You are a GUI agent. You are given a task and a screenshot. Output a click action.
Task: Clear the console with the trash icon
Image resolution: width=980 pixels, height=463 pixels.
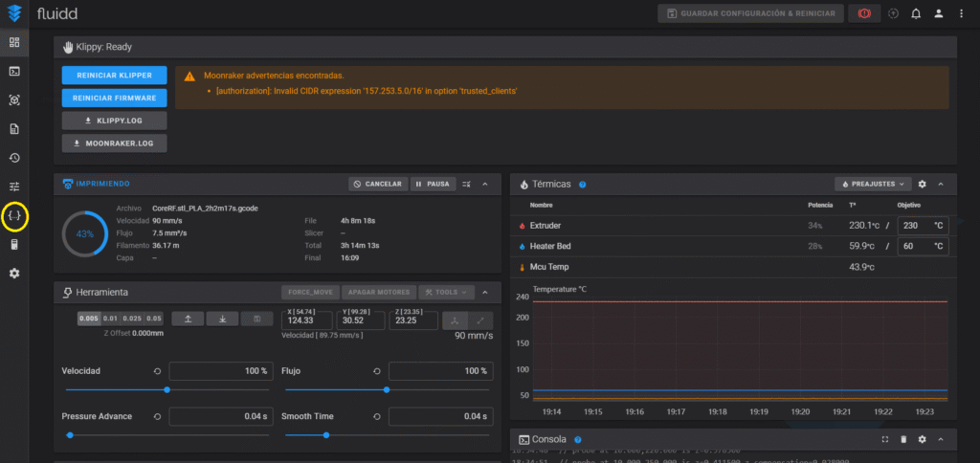pyautogui.click(x=903, y=439)
